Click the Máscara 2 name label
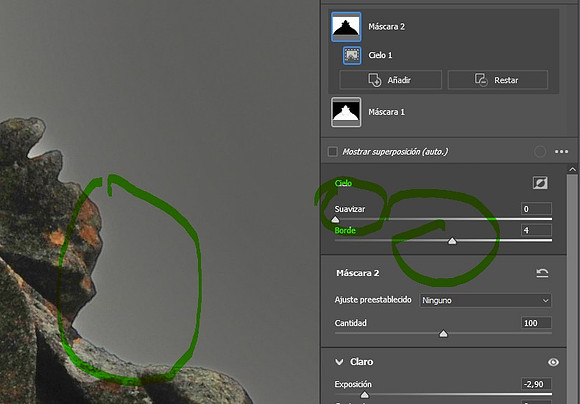 click(386, 27)
